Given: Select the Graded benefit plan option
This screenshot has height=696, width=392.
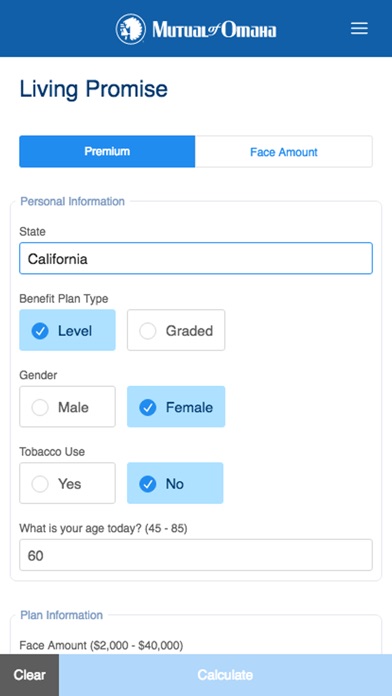Looking at the screenshot, I should (176, 330).
